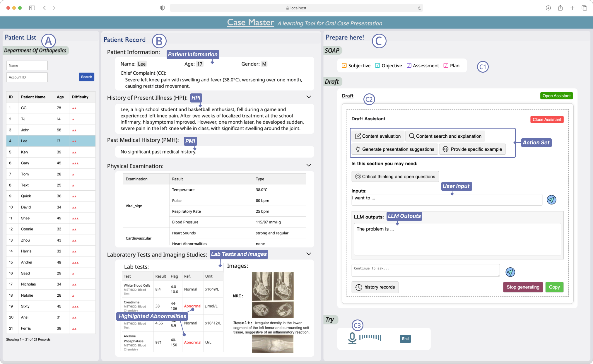Click the browser downloads icon
Screen dimensions: 593x364
click(x=548, y=8)
